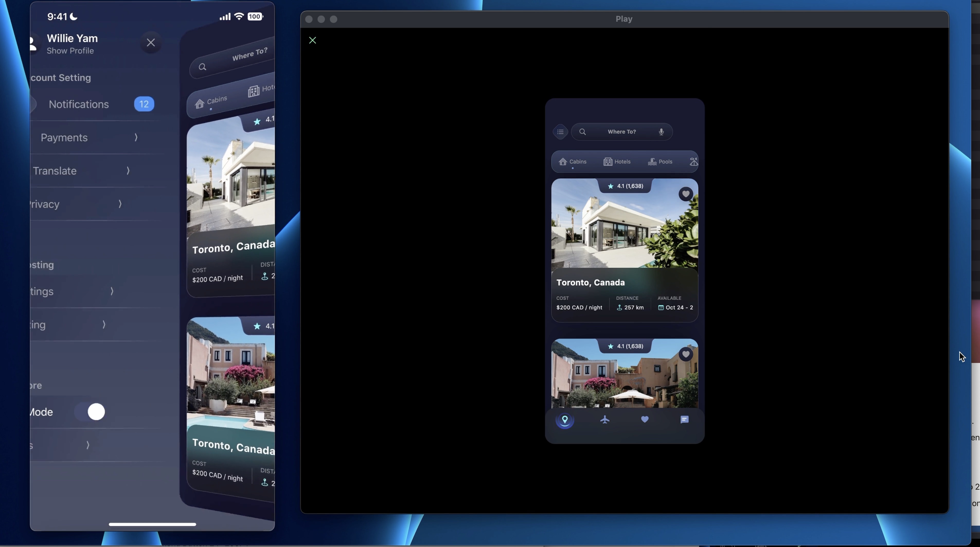Expand the Privacy row chevron
The image size is (980, 547).
pyautogui.click(x=120, y=204)
